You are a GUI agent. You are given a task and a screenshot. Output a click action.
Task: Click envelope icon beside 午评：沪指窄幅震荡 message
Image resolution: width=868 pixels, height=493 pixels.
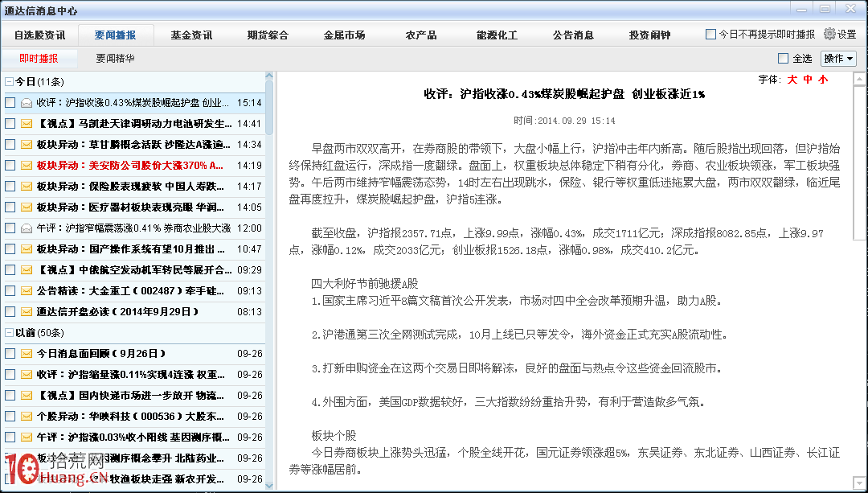point(26,228)
